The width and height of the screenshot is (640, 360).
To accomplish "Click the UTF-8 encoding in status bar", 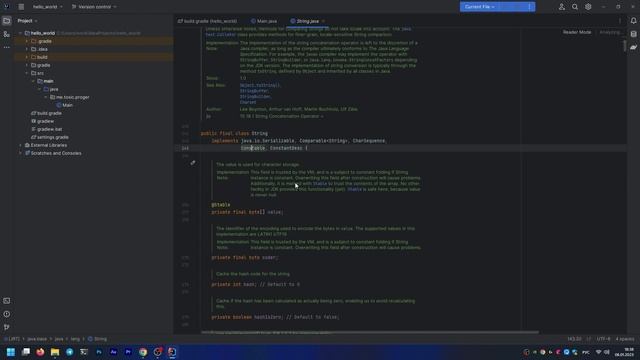I will (x=603, y=339).
